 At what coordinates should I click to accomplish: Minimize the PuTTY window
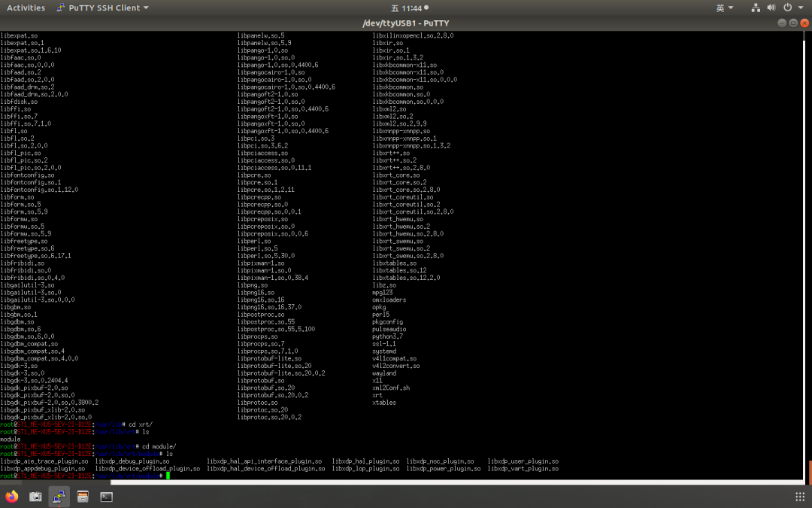[x=782, y=23]
